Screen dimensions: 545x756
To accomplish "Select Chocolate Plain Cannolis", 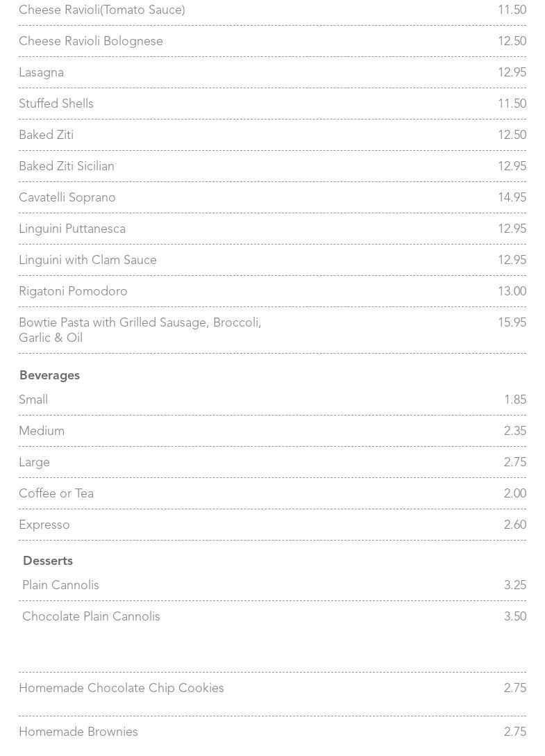I will pyautogui.click(x=92, y=617).
